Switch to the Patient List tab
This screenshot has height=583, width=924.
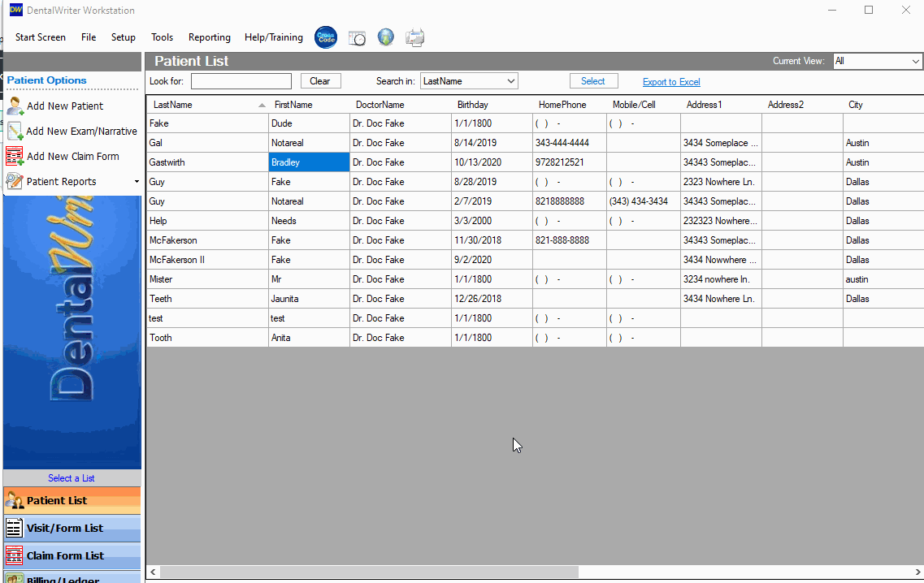click(72, 500)
